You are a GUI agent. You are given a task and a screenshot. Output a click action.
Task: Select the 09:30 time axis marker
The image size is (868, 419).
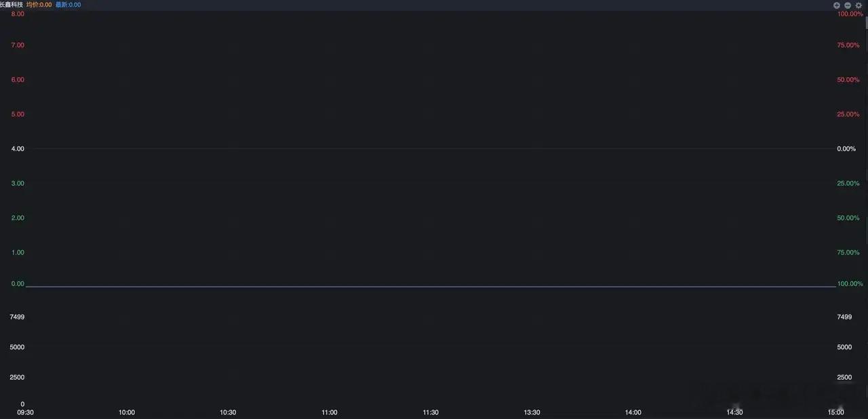25,412
